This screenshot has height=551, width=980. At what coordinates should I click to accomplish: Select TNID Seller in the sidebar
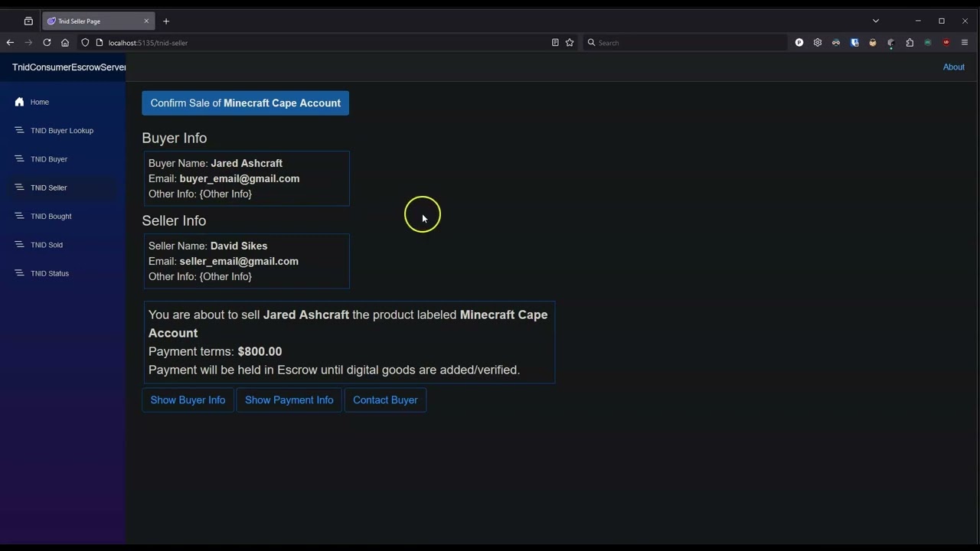tap(63, 187)
